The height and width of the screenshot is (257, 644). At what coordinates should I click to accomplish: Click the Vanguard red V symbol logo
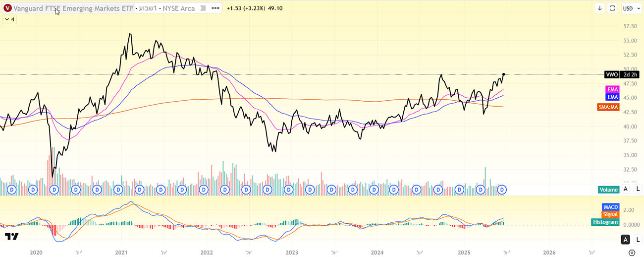tap(7, 8)
